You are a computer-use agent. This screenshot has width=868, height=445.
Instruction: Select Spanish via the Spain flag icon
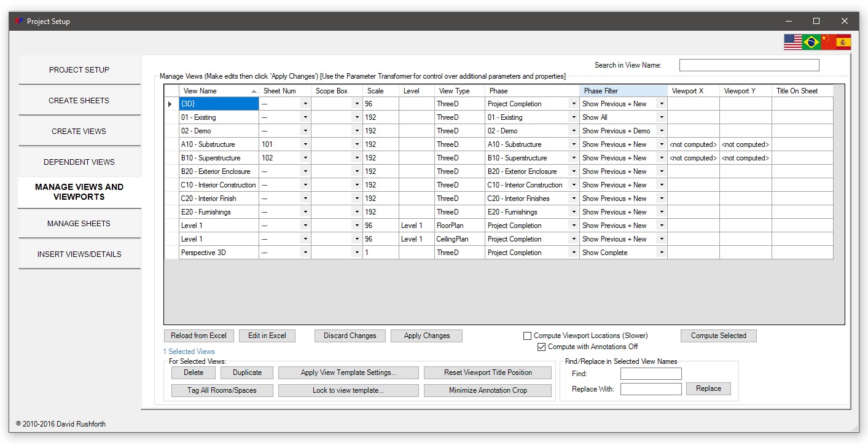tap(845, 42)
